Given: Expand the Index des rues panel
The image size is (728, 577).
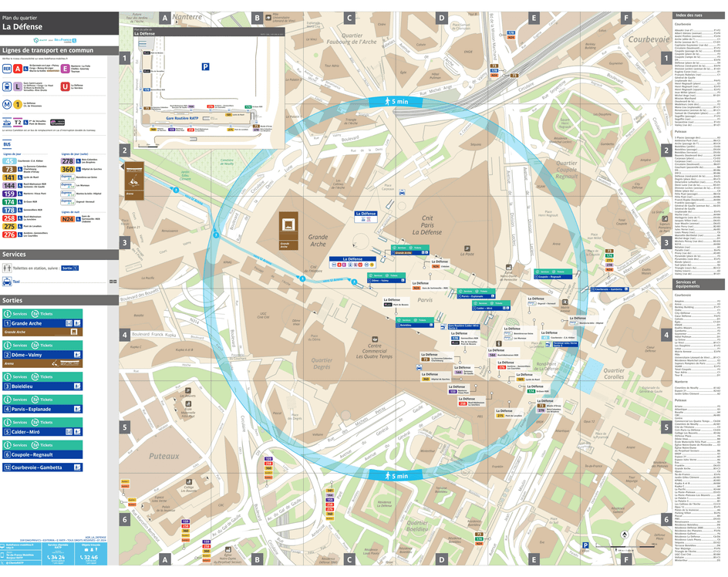Looking at the screenshot, I should click(x=689, y=15).
